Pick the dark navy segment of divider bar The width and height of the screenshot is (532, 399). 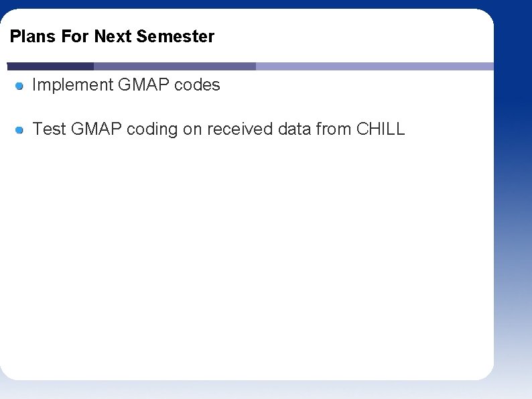point(50,66)
